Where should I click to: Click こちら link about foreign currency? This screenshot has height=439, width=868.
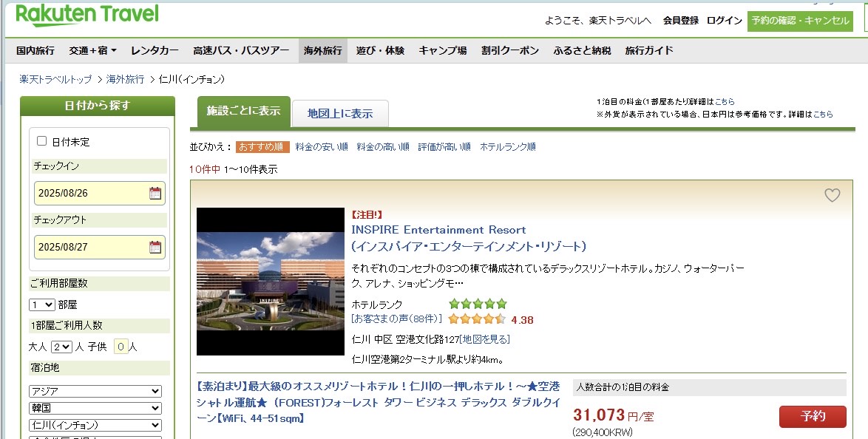tap(823, 114)
